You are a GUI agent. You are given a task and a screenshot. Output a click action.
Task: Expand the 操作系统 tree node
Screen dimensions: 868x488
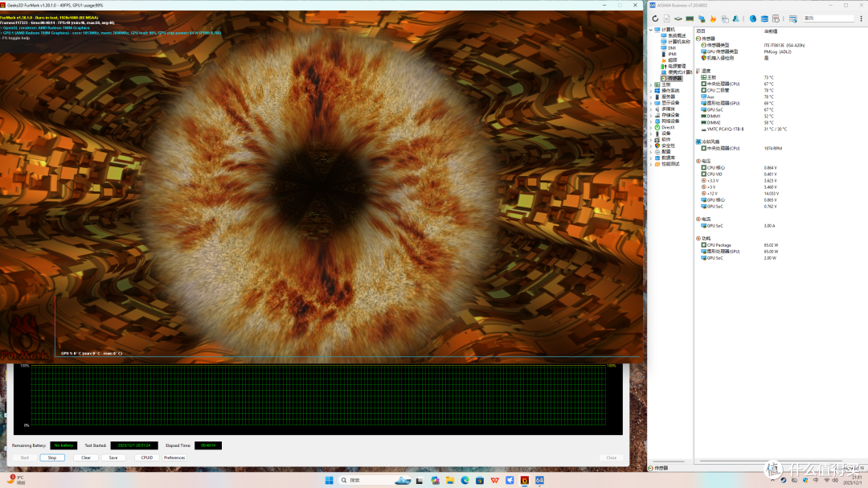pos(651,91)
